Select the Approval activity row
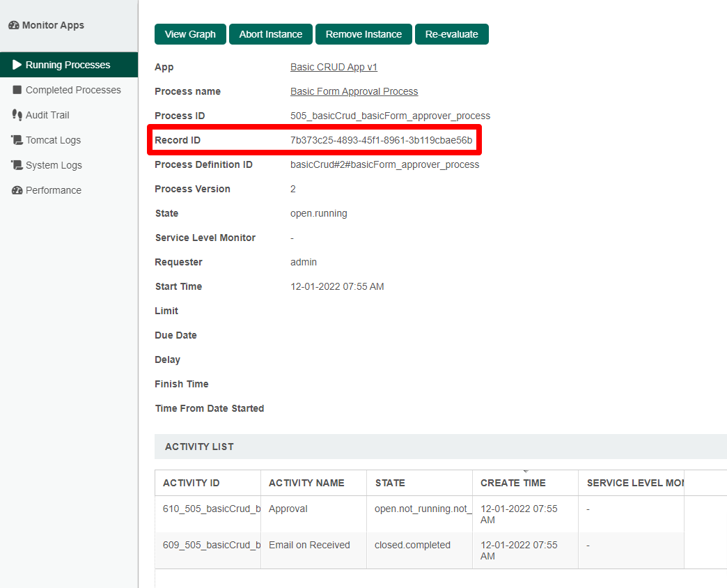The image size is (727, 588). (288, 509)
